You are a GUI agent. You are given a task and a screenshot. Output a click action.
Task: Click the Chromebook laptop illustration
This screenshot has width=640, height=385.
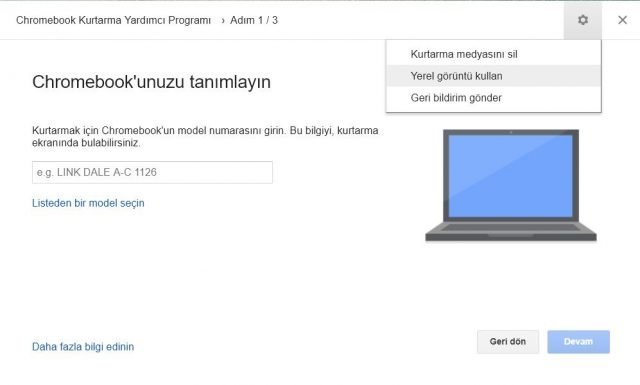(511, 185)
